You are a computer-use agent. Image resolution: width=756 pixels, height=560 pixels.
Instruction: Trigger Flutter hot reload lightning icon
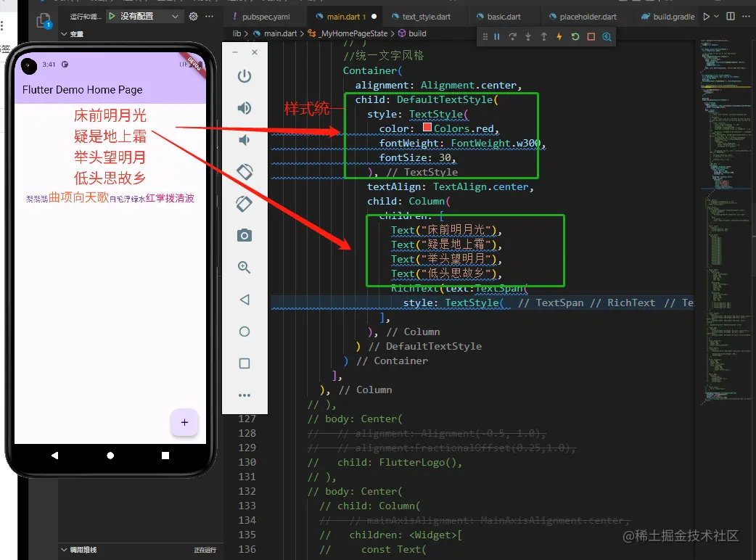coord(559,36)
